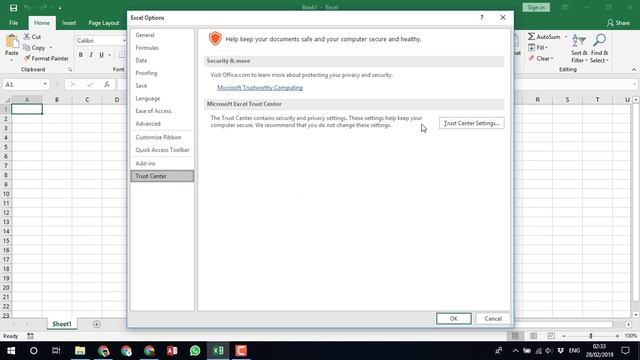Open Windows Start menu
The width and height of the screenshot is (640, 360).
click(11, 351)
